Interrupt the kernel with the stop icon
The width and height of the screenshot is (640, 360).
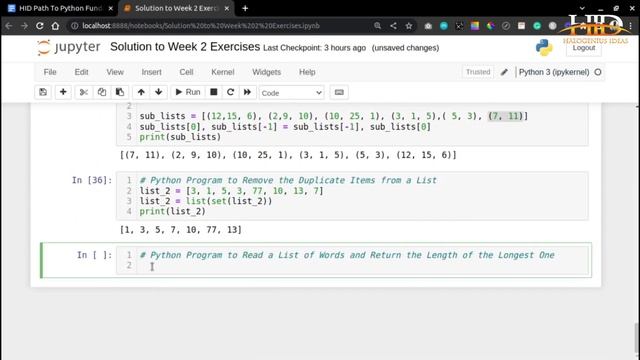(x=213, y=92)
